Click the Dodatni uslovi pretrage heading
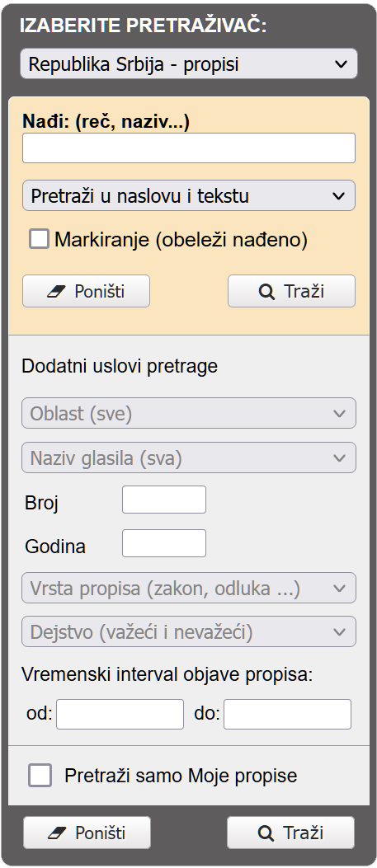Screen dimensions: 377x868 click(120, 367)
